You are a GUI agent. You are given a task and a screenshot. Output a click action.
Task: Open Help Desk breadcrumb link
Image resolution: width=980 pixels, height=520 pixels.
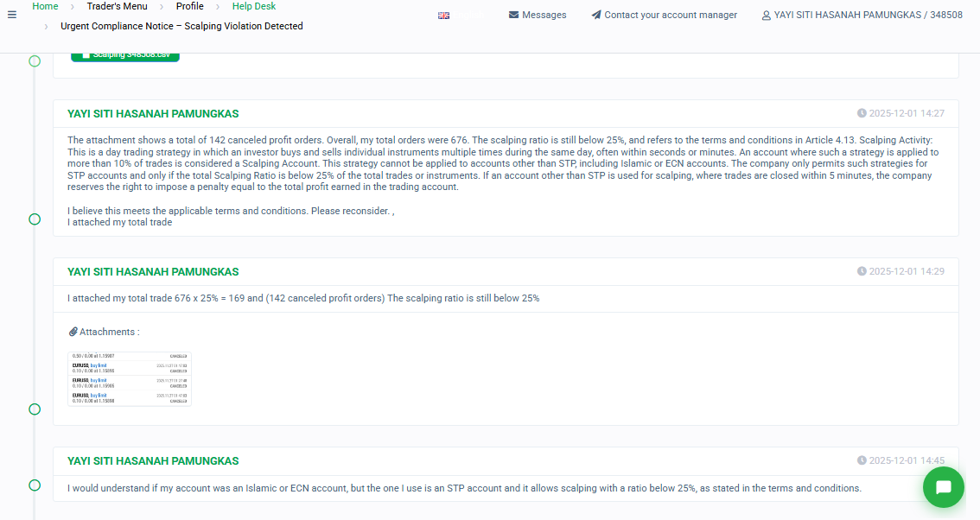click(254, 6)
